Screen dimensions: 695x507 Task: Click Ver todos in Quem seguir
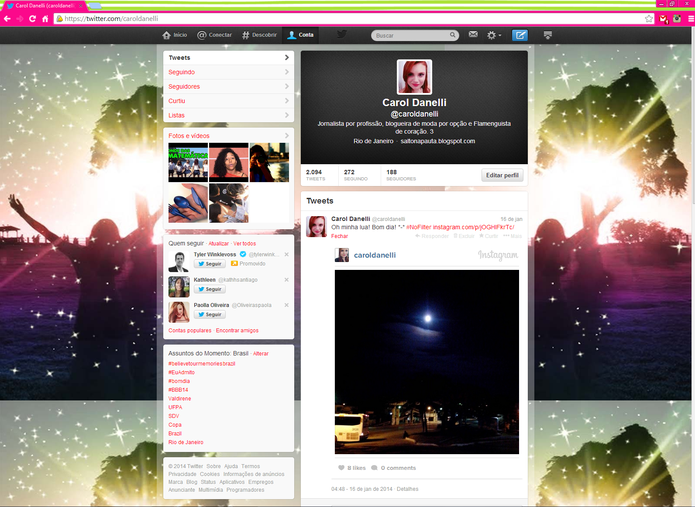[x=245, y=244]
